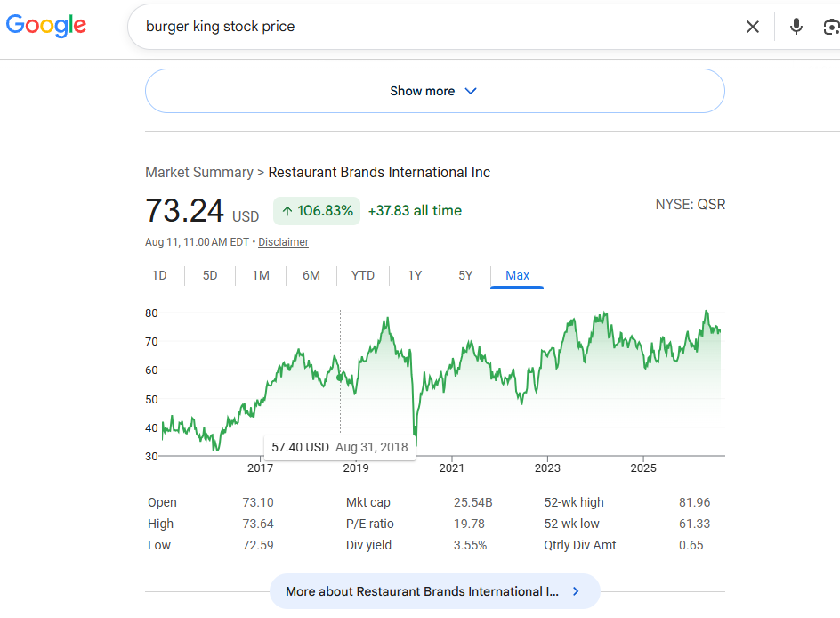
Task: Click the 73.24 current price value
Action: pyautogui.click(x=184, y=210)
